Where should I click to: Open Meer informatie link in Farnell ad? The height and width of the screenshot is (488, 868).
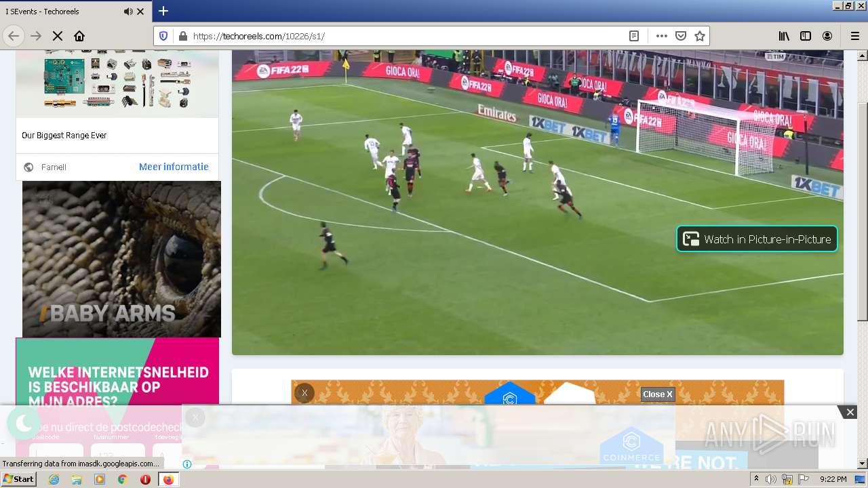pyautogui.click(x=174, y=167)
